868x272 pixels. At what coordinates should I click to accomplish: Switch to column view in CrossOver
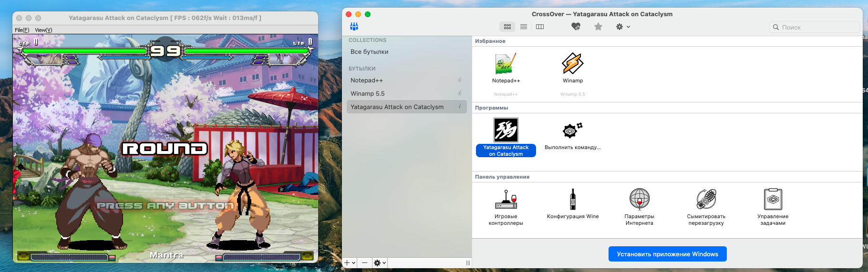[540, 27]
